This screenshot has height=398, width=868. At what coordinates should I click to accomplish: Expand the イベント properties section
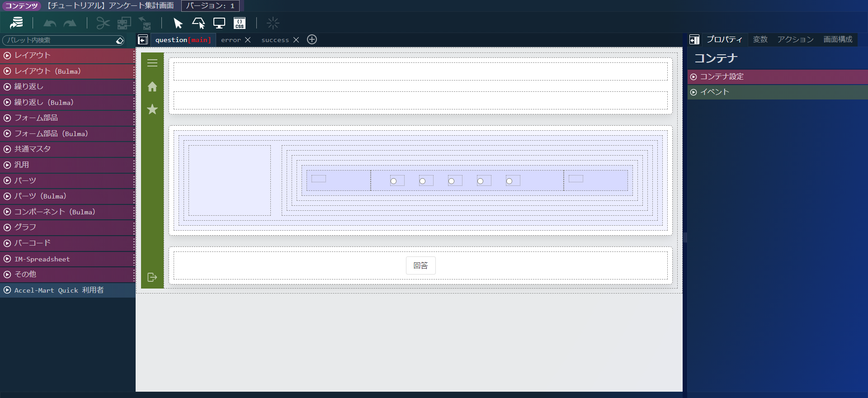[778, 92]
